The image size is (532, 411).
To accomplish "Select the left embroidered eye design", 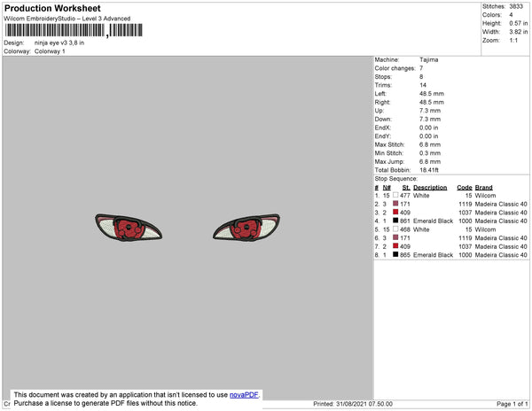I will point(129,228).
